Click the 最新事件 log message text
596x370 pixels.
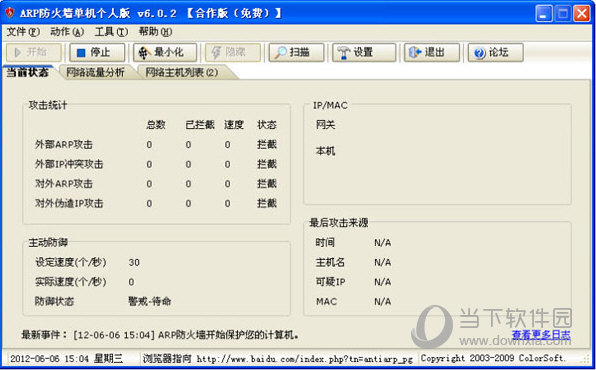(x=186, y=335)
